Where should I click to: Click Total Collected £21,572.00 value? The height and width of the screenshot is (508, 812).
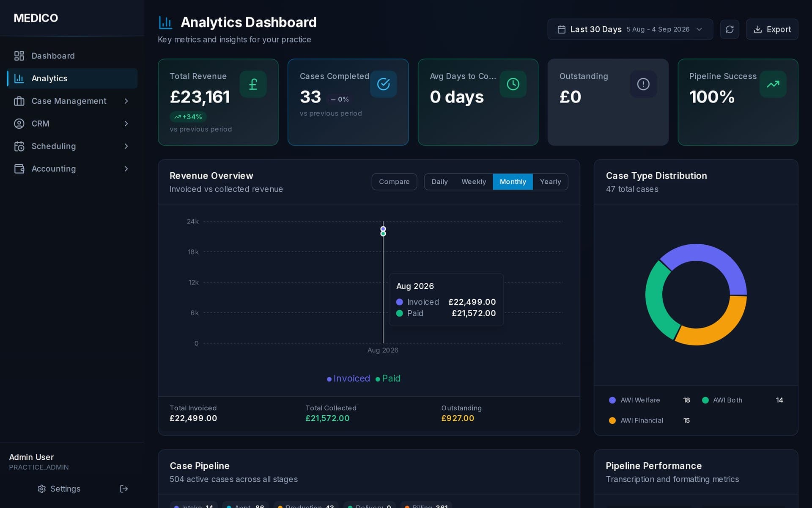[x=327, y=418]
